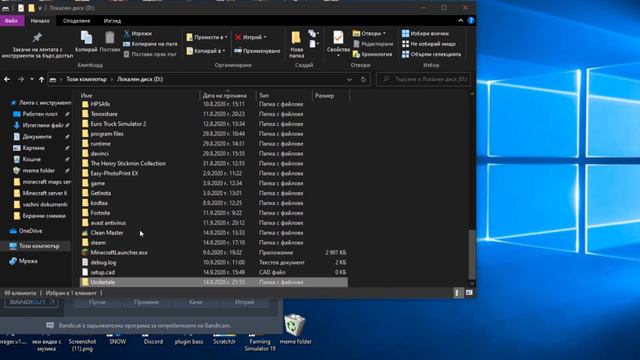Open recent locations dropdown arrow
640x360 pixels.
pyautogui.click(x=31, y=79)
